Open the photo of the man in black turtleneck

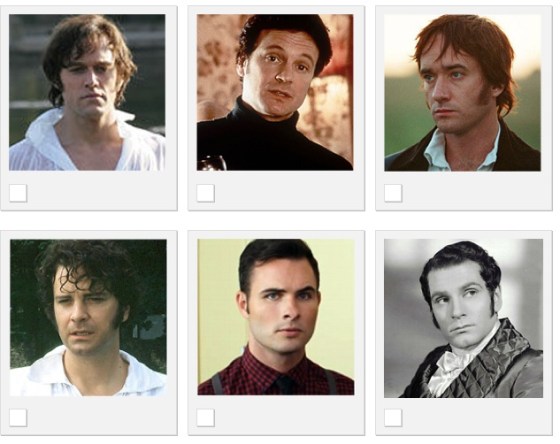coord(275,92)
